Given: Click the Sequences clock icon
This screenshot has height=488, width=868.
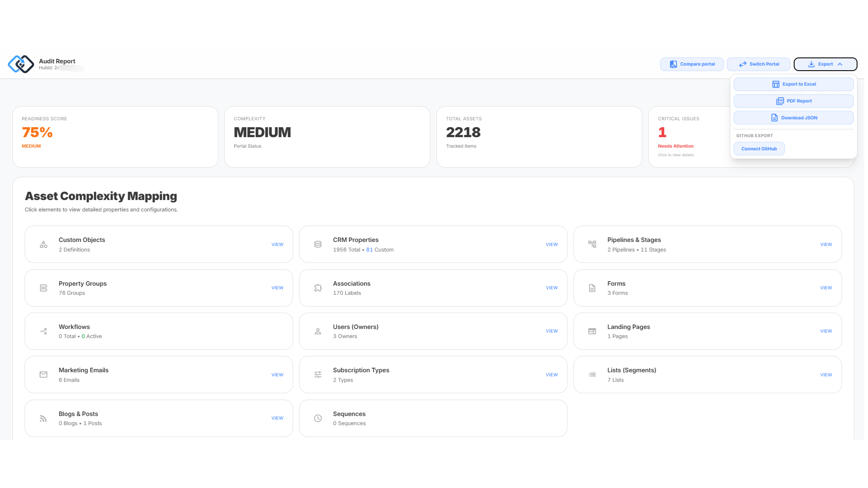Looking at the screenshot, I should pos(318,418).
